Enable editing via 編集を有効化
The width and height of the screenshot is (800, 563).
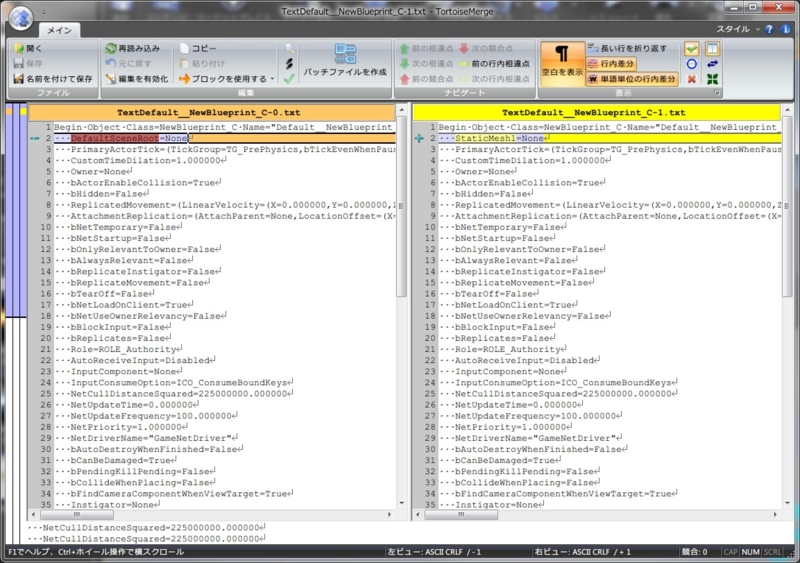[137, 79]
